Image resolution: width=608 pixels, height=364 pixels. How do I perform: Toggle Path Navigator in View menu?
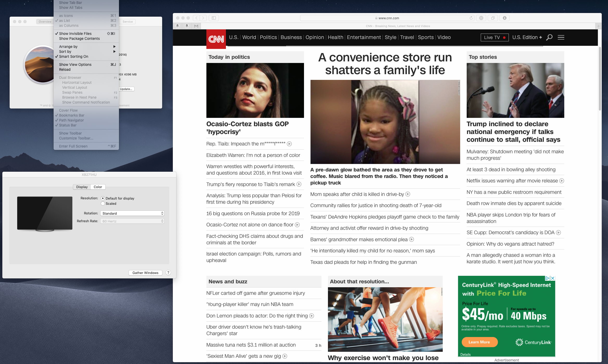pyautogui.click(x=86, y=120)
